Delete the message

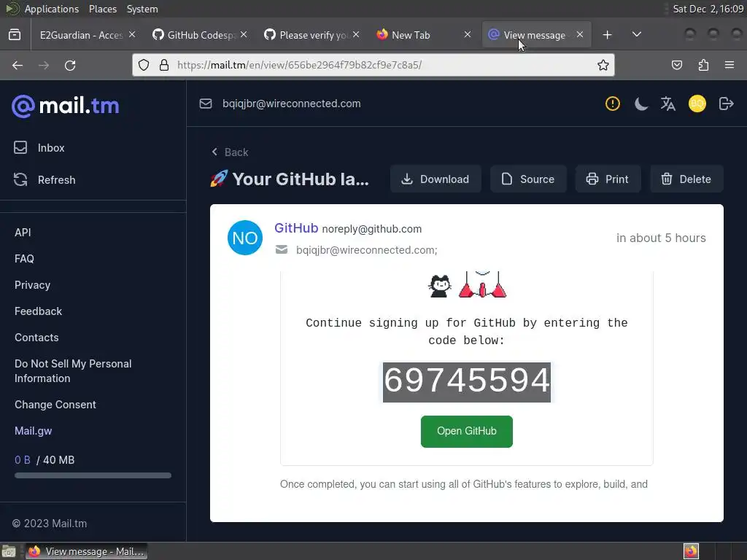[x=686, y=179]
